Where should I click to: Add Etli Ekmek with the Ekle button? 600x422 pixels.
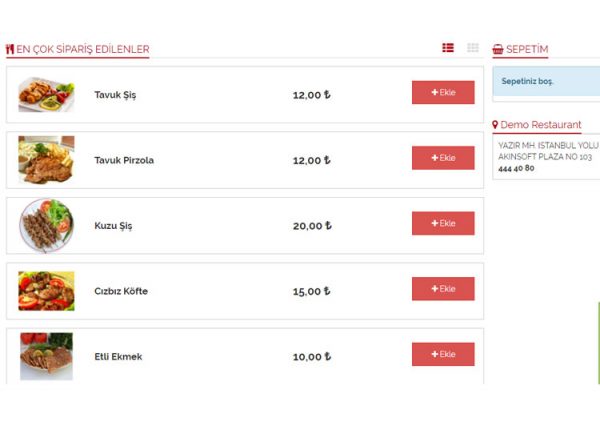point(443,354)
